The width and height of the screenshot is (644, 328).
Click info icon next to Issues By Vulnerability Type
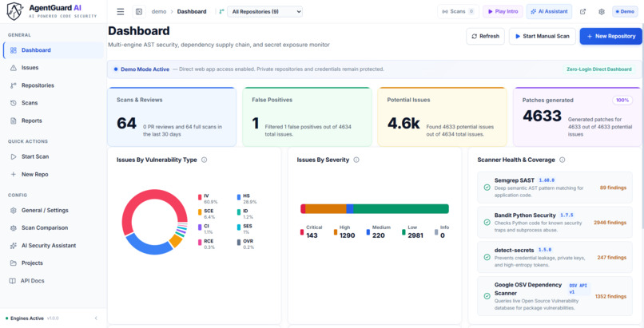tap(204, 160)
